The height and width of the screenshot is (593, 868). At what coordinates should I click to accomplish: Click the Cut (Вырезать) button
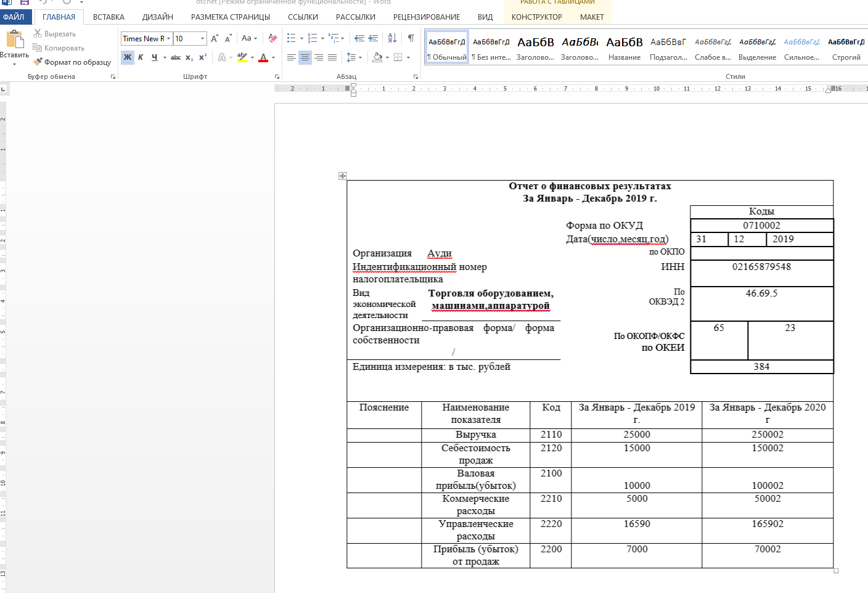(55, 34)
